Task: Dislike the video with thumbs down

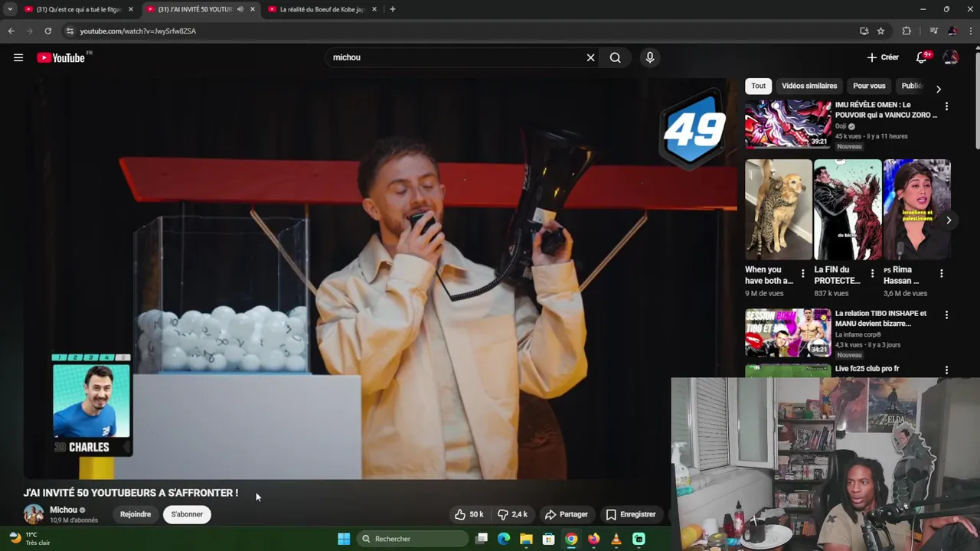Action: pos(513,514)
